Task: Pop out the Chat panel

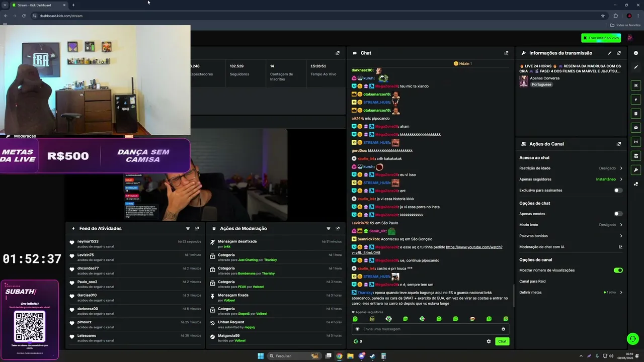Action: point(506,53)
